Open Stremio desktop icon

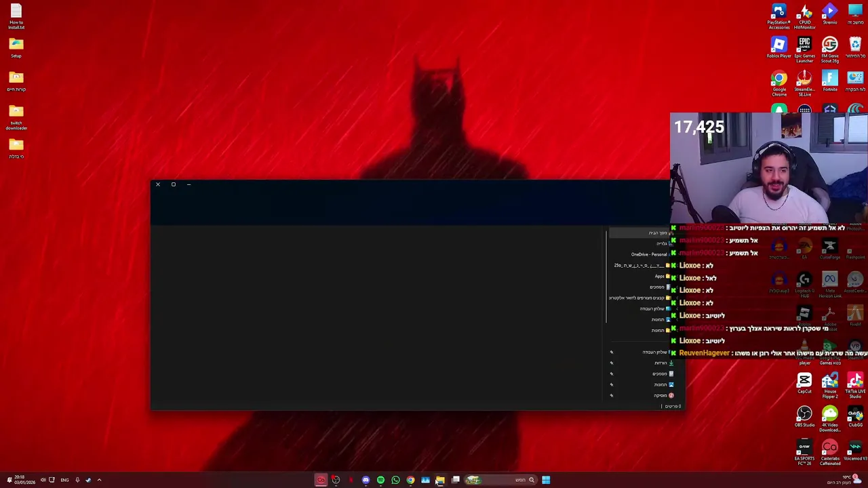pyautogui.click(x=830, y=15)
